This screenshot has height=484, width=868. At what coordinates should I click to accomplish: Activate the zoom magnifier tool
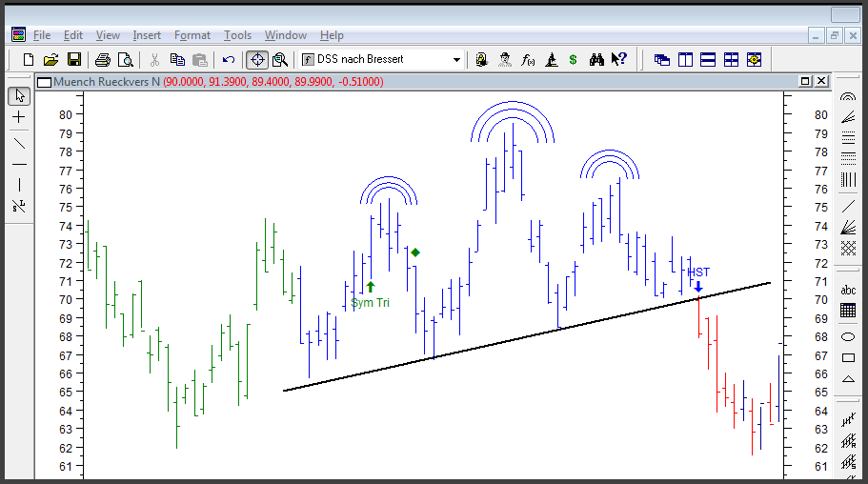280,60
